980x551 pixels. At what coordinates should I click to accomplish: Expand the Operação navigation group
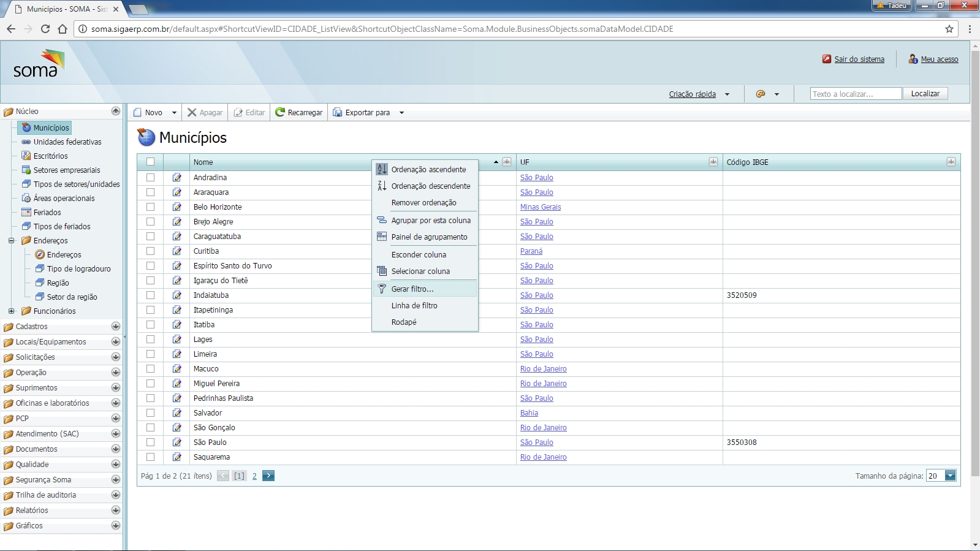116,372
